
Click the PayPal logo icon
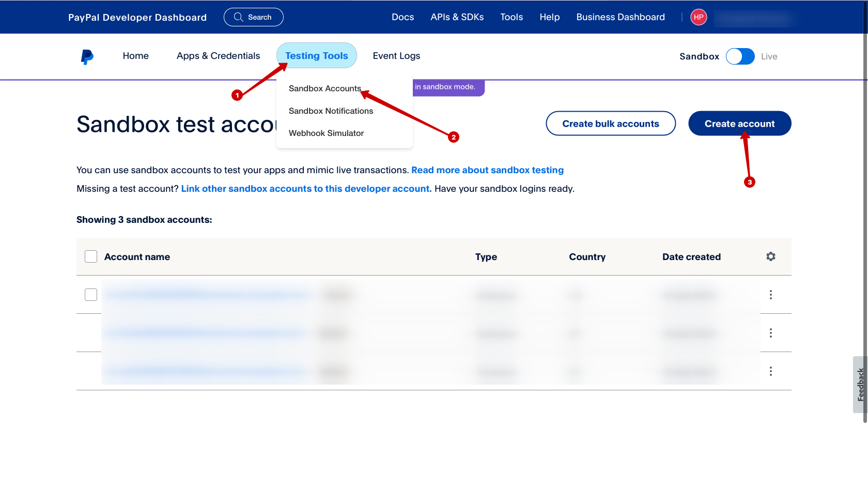(87, 56)
